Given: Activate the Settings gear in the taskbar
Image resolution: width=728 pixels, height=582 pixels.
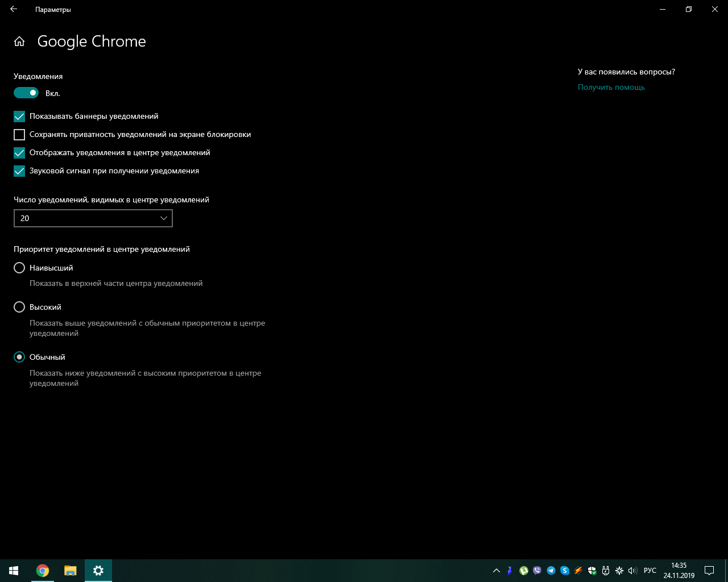Looking at the screenshot, I should click(98, 571).
